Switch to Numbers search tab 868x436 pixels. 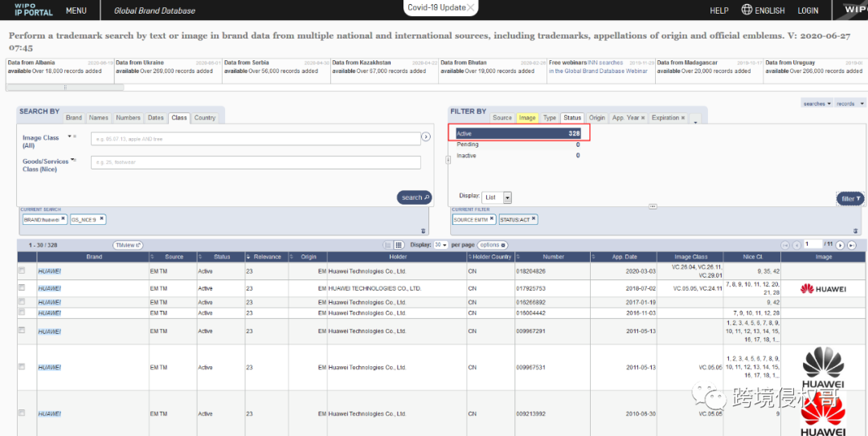(129, 118)
